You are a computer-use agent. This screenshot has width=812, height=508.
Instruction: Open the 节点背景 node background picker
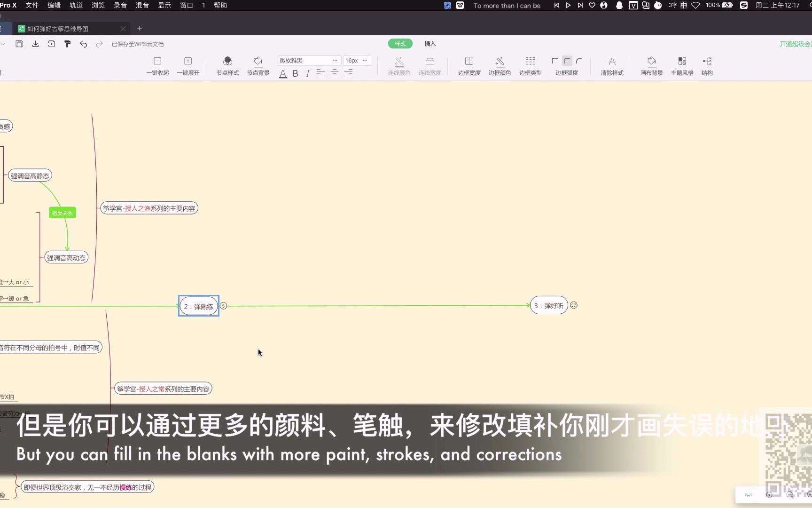(258, 66)
